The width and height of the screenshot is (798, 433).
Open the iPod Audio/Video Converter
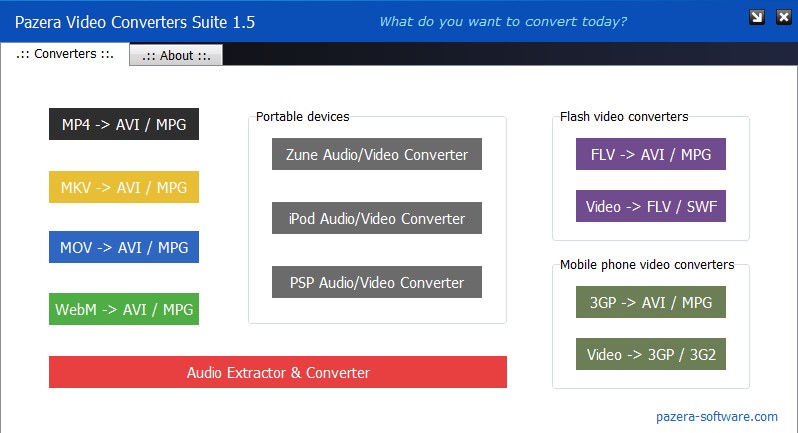(377, 218)
